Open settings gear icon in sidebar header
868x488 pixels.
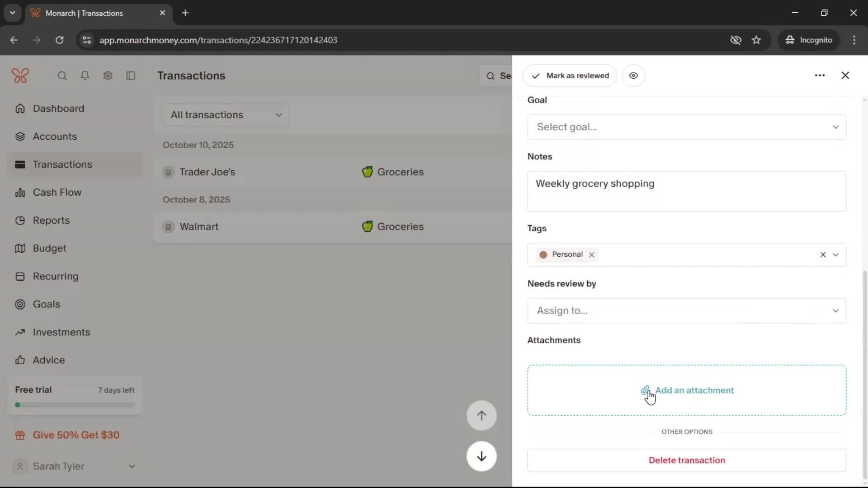point(108,75)
